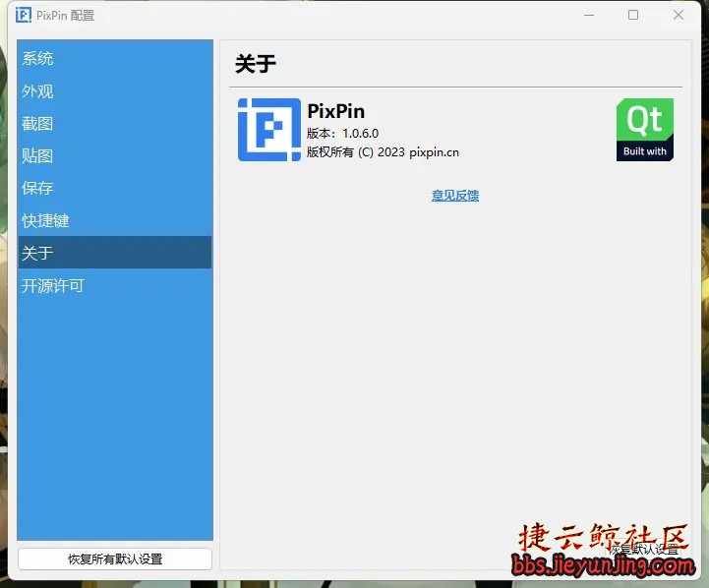The image size is (709, 588).
Task: Open the 开源许可 license page
Action: pos(114,285)
